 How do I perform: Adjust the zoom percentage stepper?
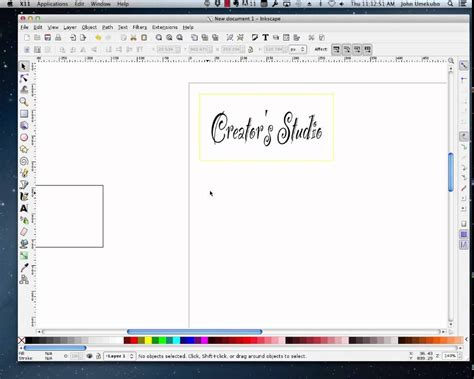461,356
